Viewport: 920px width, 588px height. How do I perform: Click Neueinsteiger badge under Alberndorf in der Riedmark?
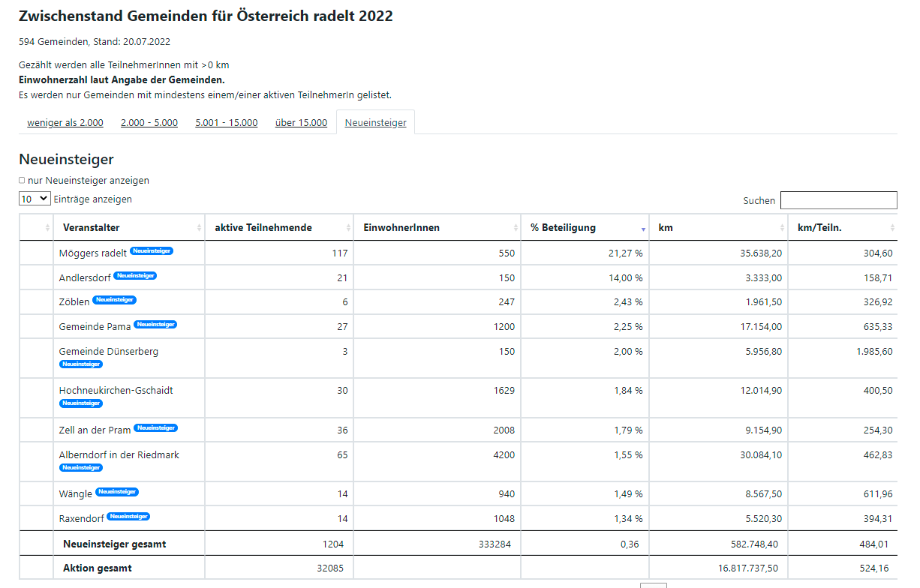coord(81,467)
